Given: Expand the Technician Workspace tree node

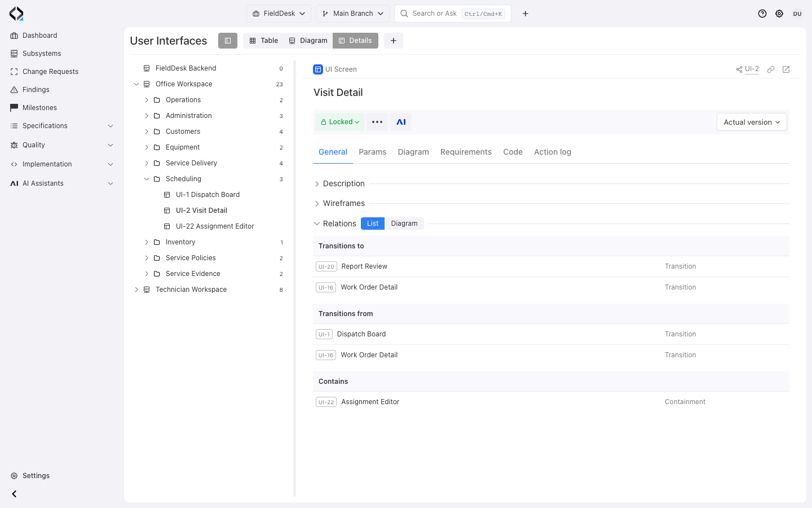Looking at the screenshot, I should pyautogui.click(x=136, y=290).
